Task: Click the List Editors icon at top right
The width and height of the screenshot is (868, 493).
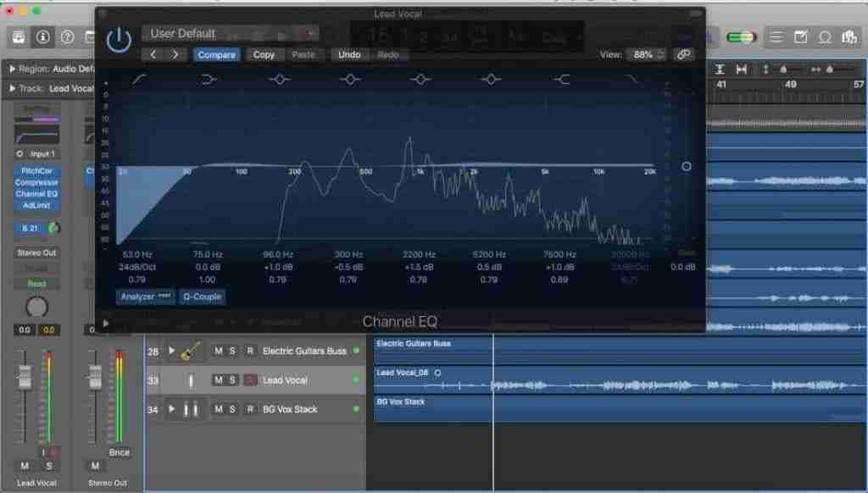Action: point(774,36)
